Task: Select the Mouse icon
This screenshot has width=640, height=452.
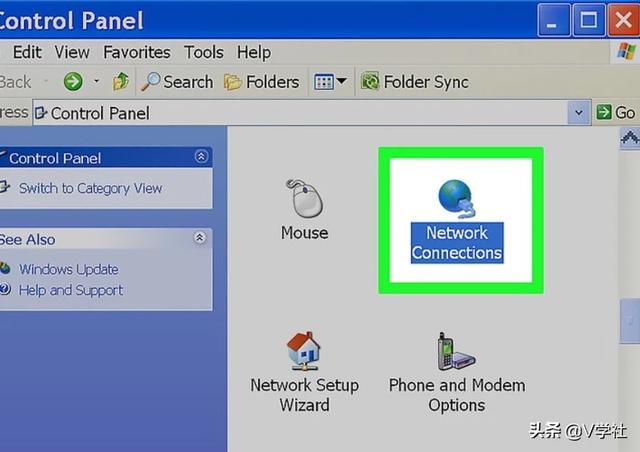Action: [304, 199]
